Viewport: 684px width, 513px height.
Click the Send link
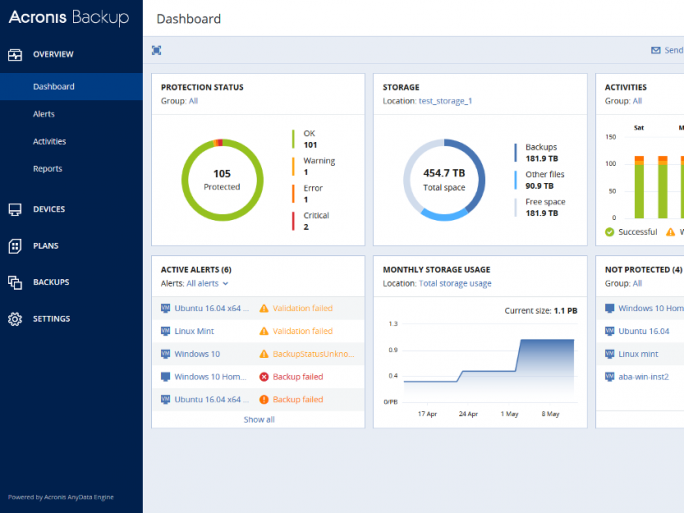[x=674, y=50]
